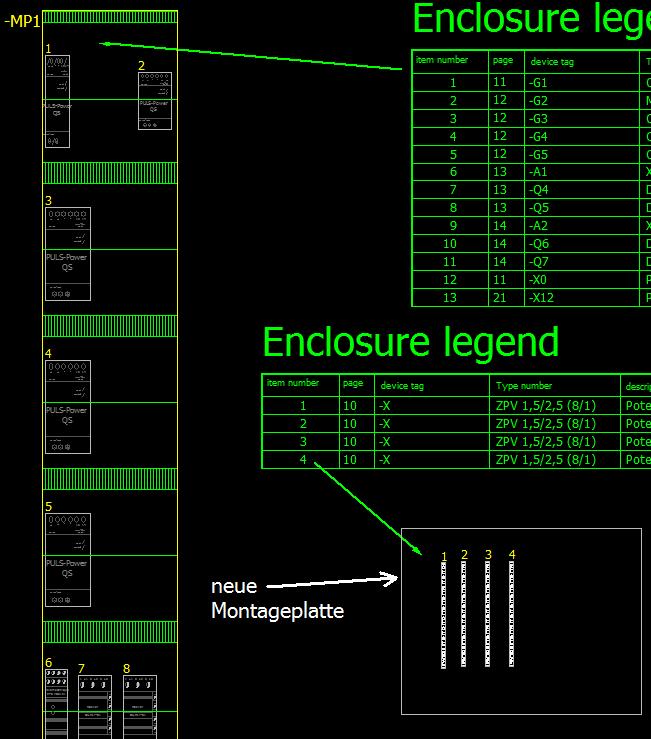Click 'item number' header in upper legend table
Screen dimensions: 651x739
click(442, 60)
